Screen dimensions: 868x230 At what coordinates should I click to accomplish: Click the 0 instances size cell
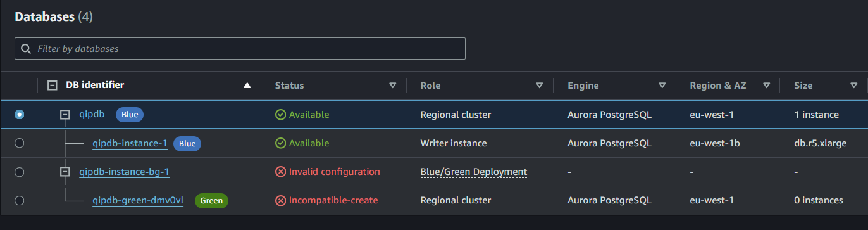coord(819,200)
